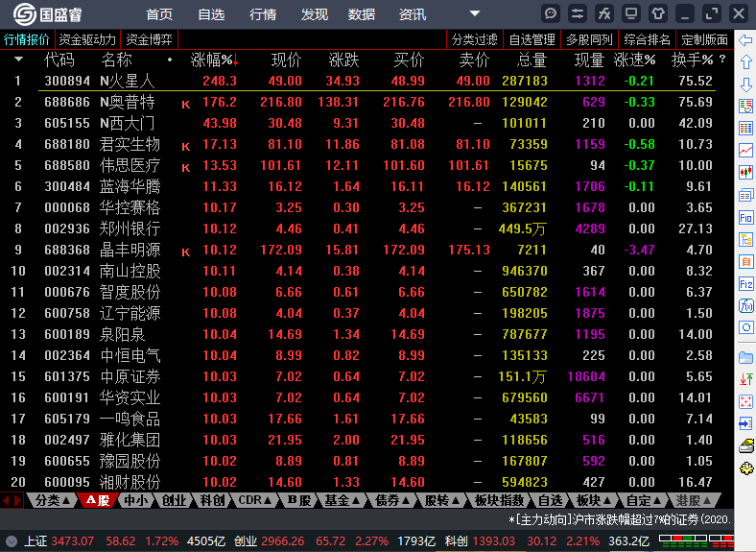Screen dimensions: 756x552
Task: Expand the 股转▲ bottom tab menu
Action: [x=442, y=500]
